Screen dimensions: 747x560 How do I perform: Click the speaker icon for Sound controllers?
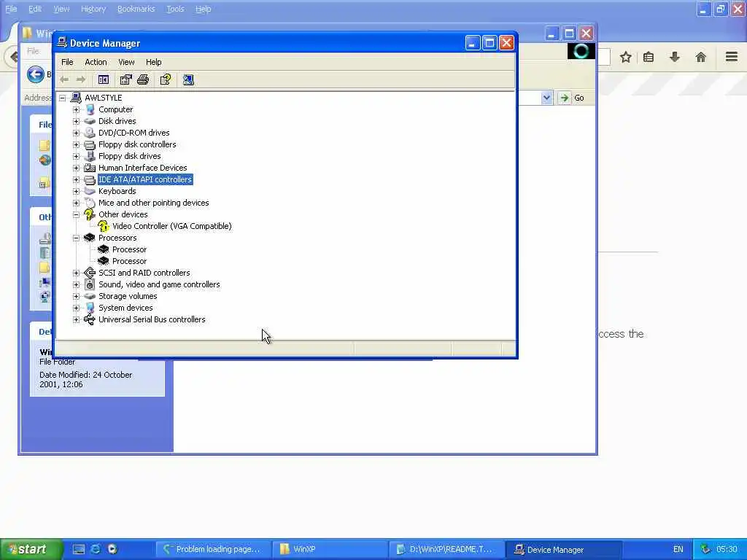(90, 284)
